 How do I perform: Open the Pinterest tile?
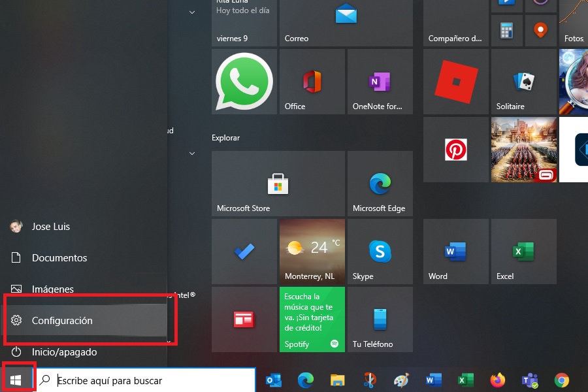[x=455, y=149]
